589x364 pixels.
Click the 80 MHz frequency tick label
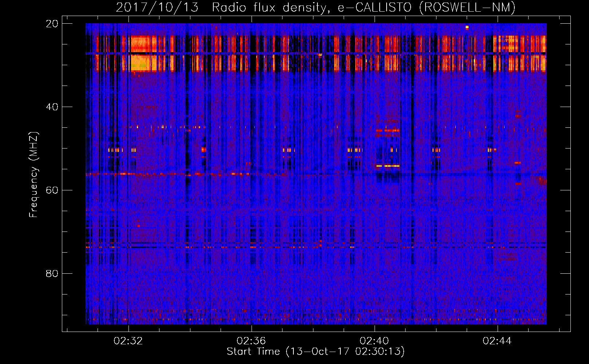click(52, 274)
